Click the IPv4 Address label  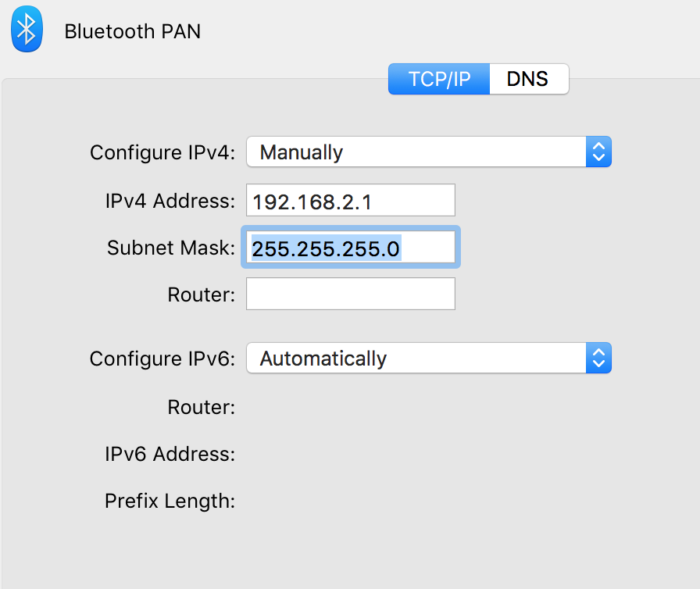[169, 200]
